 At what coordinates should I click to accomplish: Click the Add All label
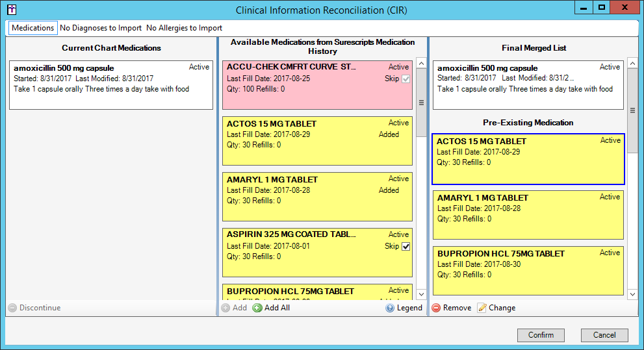[277, 308]
